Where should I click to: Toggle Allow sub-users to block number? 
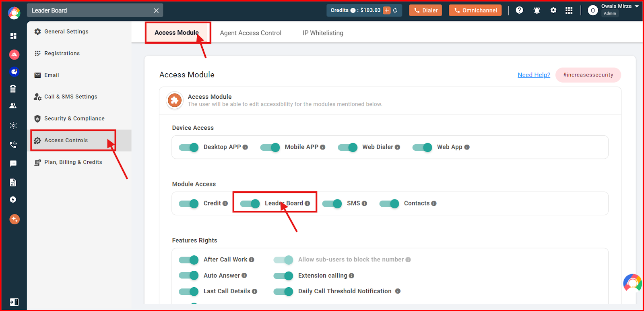click(283, 260)
